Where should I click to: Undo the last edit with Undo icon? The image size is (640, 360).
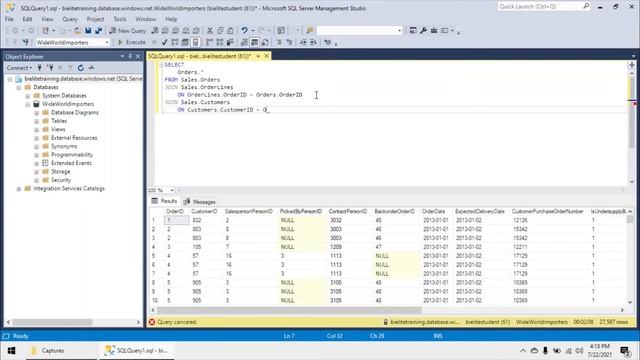pyautogui.click(x=244, y=31)
